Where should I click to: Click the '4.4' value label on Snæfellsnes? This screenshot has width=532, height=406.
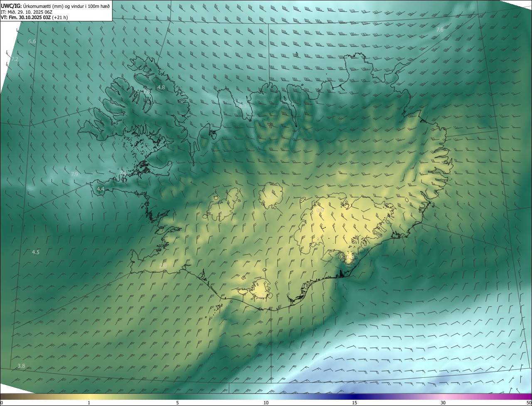(x=100, y=189)
